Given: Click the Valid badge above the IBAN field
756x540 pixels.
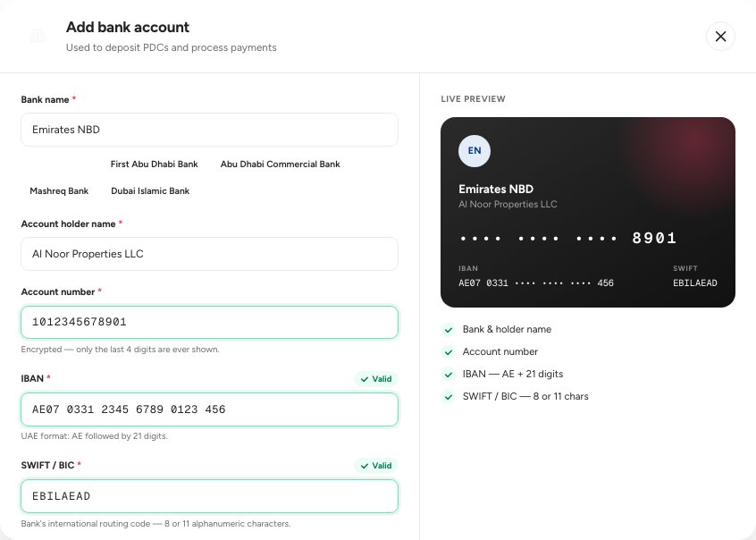Looking at the screenshot, I should point(376,379).
